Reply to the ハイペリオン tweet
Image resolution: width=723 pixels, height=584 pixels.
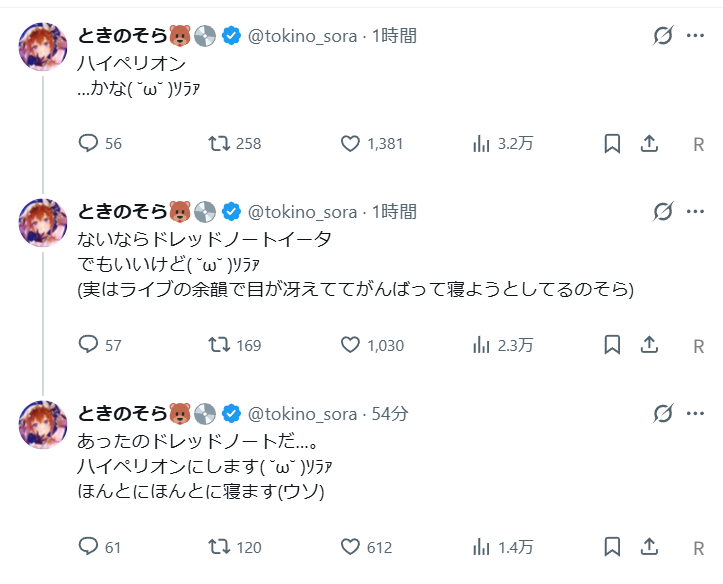tap(88, 144)
